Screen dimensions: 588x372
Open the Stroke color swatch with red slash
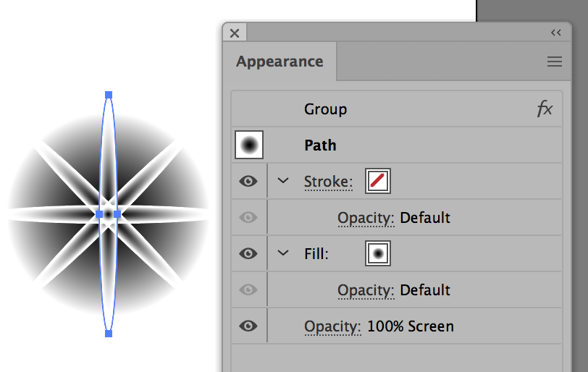[378, 181]
